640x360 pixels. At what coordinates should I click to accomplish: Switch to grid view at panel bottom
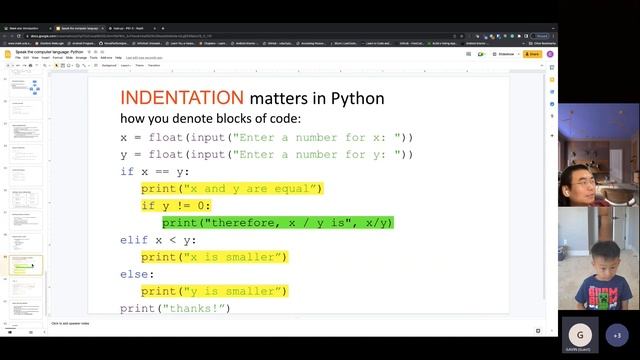tap(31, 332)
